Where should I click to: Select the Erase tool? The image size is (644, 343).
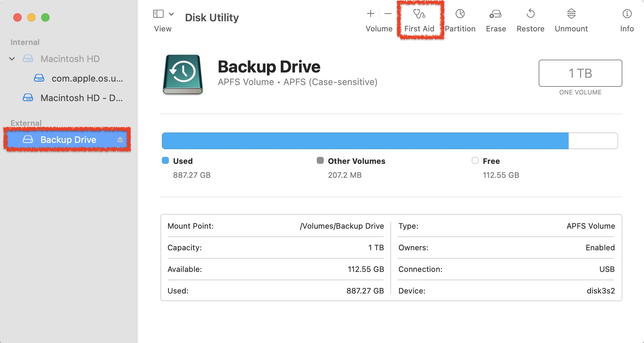coord(495,19)
